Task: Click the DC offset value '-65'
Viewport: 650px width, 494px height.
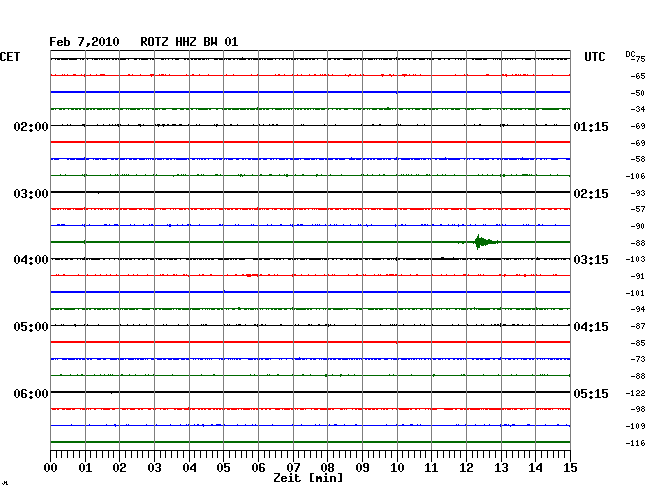Action: coord(639,76)
